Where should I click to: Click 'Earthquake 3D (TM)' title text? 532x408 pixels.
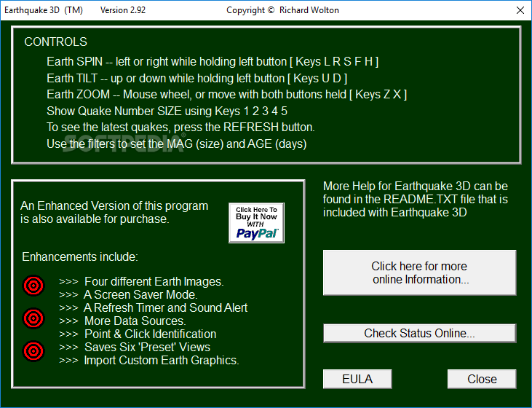pyautogui.click(x=44, y=10)
